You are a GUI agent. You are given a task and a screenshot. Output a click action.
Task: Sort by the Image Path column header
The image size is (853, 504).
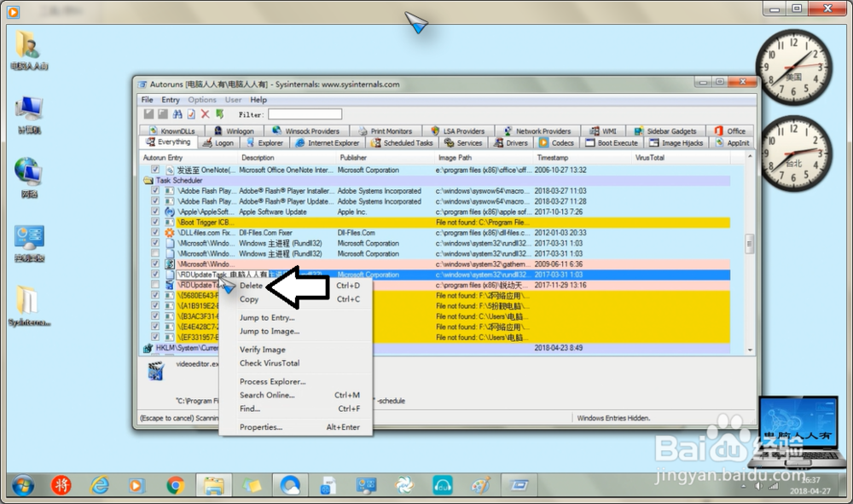coord(485,158)
